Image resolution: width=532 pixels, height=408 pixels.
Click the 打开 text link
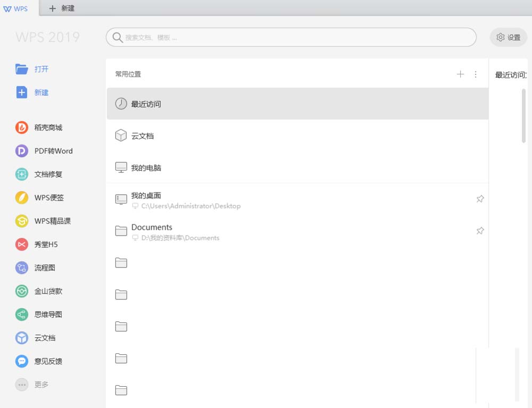(x=41, y=69)
